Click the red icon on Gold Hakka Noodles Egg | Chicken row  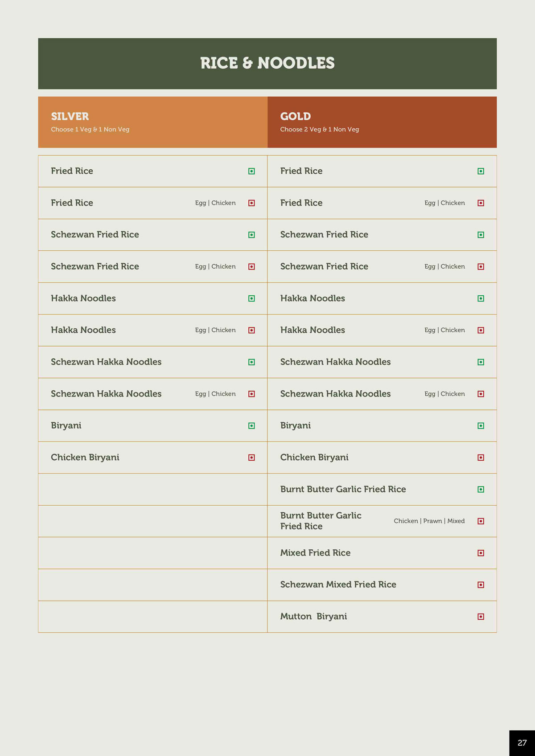pos(481,330)
